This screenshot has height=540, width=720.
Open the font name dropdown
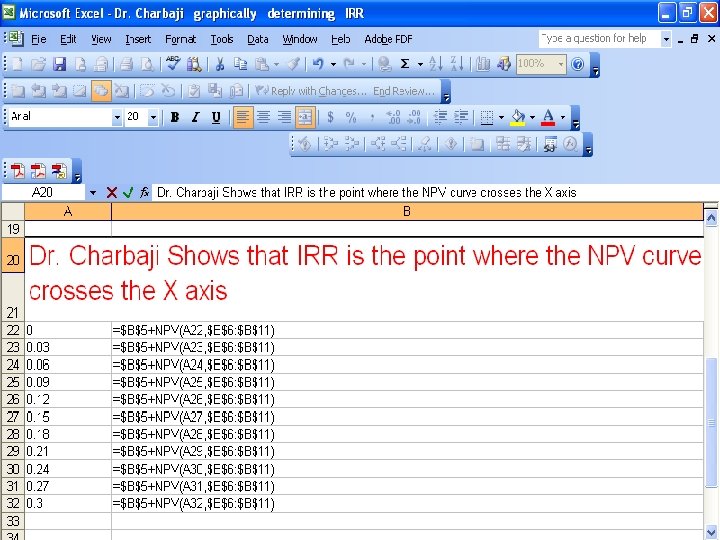pyautogui.click(x=117, y=118)
